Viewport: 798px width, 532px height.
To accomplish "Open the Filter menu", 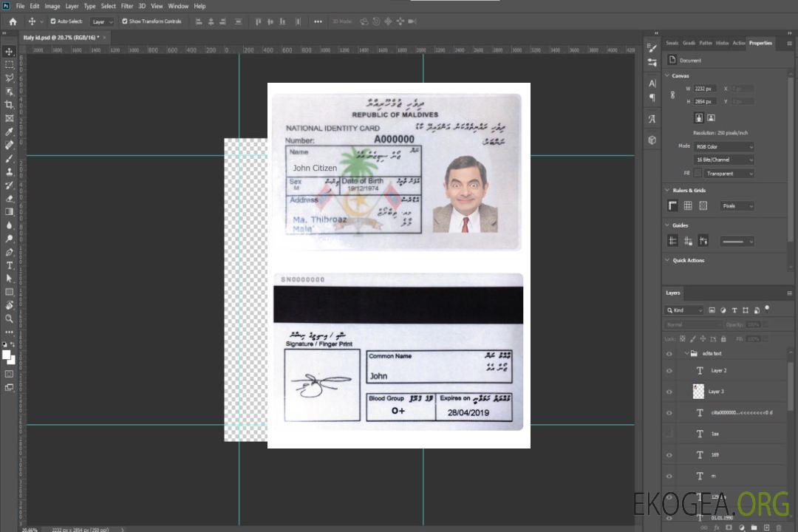I will coord(127,6).
